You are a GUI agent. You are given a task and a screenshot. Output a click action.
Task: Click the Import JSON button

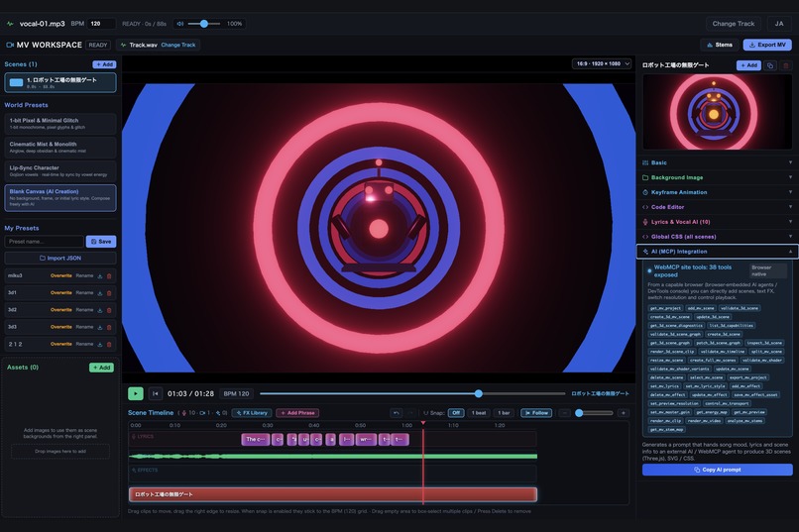pos(60,259)
